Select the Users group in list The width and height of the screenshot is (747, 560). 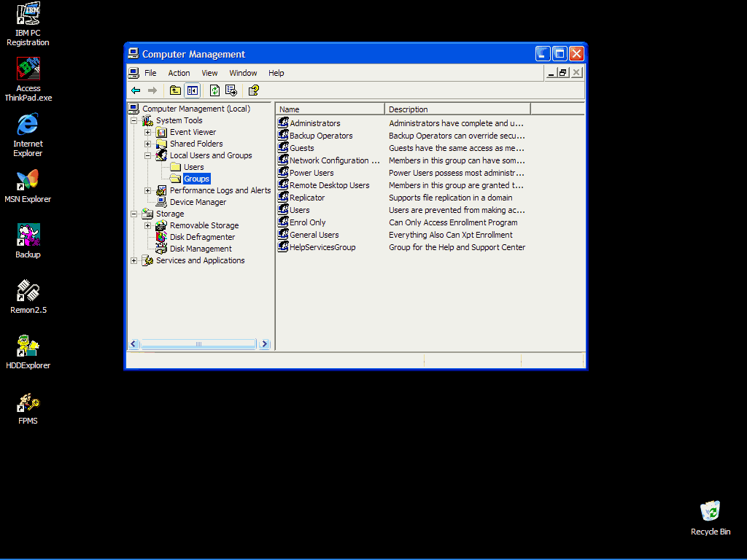[x=299, y=210]
